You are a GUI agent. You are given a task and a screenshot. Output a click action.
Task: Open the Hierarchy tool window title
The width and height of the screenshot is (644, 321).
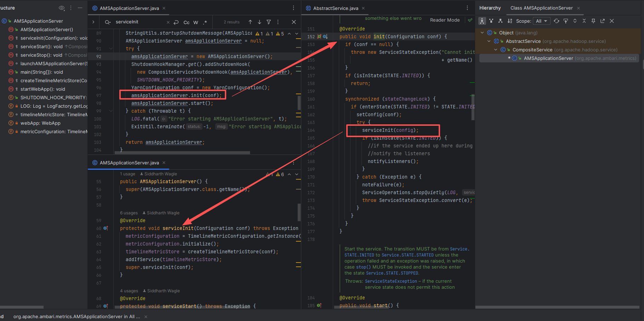490,8
